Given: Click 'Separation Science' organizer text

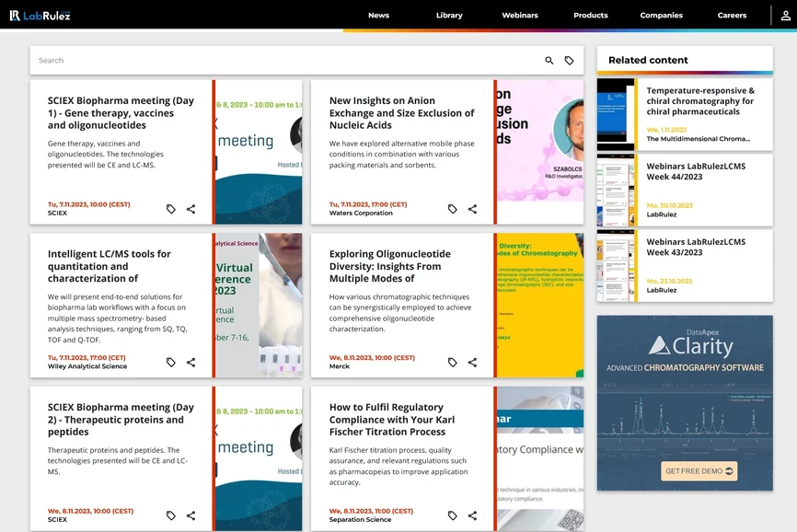Looking at the screenshot, I should pyautogui.click(x=360, y=520).
